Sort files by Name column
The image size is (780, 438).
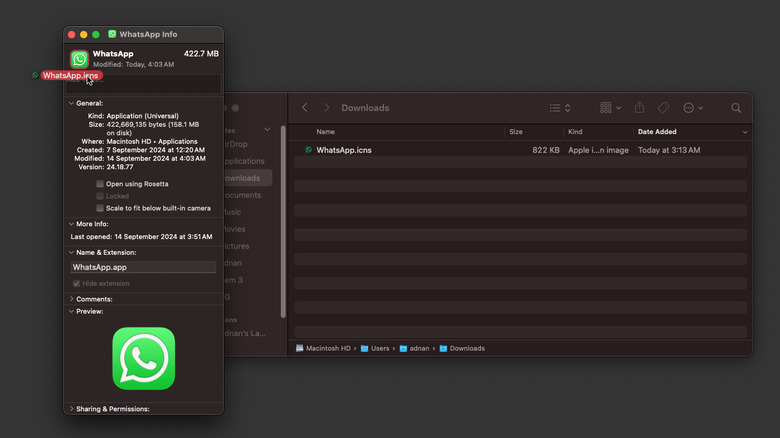[x=326, y=132]
